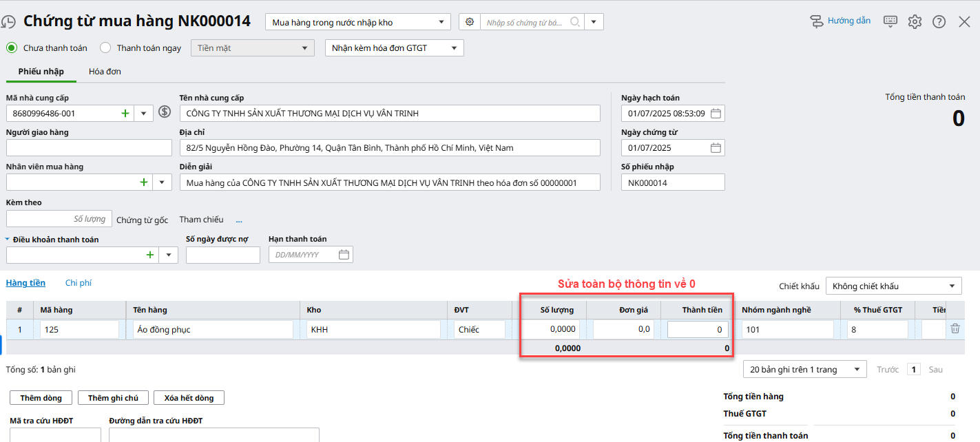980x442 pixels.
Task: Click the green plus in Mã nhà cung cấp
Action: click(x=125, y=114)
